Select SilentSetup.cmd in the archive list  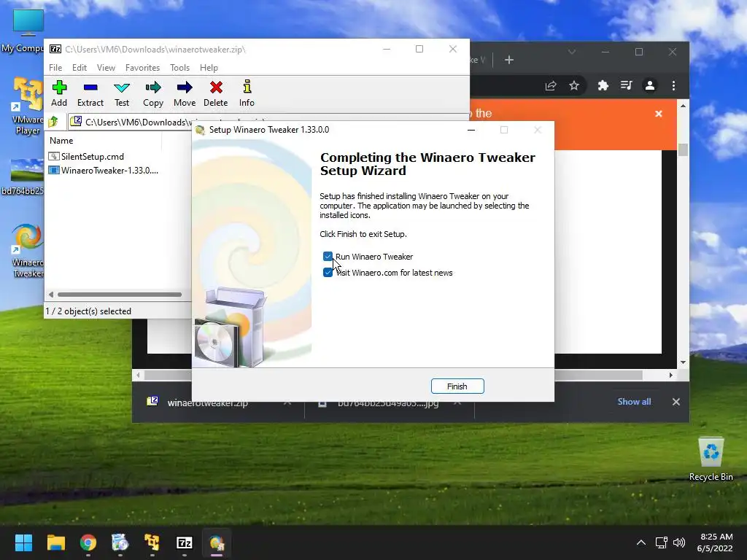(x=87, y=157)
